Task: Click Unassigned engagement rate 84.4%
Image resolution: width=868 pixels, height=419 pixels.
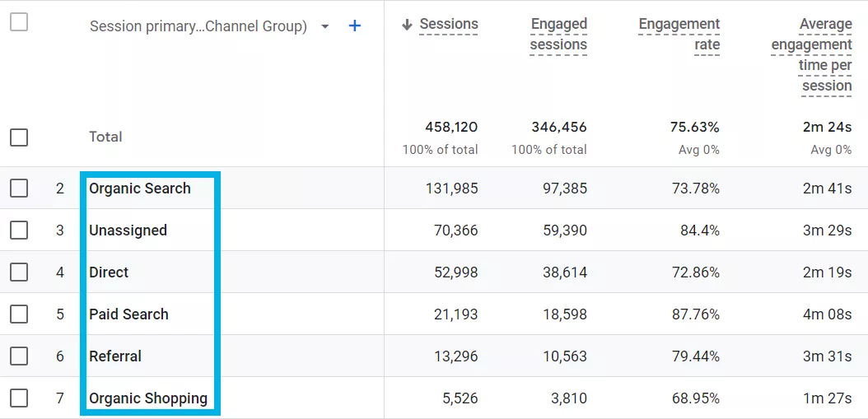Action: pos(700,230)
